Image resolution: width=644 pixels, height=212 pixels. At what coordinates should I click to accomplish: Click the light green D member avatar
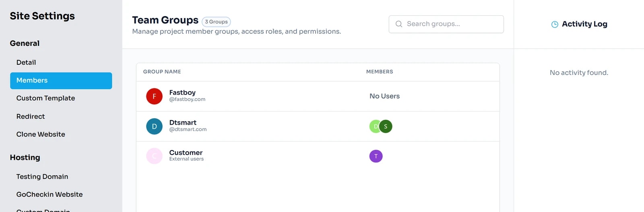click(x=374, y=126)
